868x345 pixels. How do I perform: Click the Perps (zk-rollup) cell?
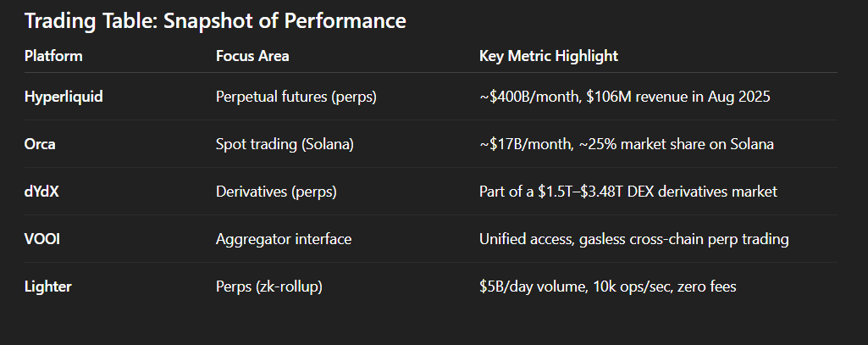click(269, 287)
